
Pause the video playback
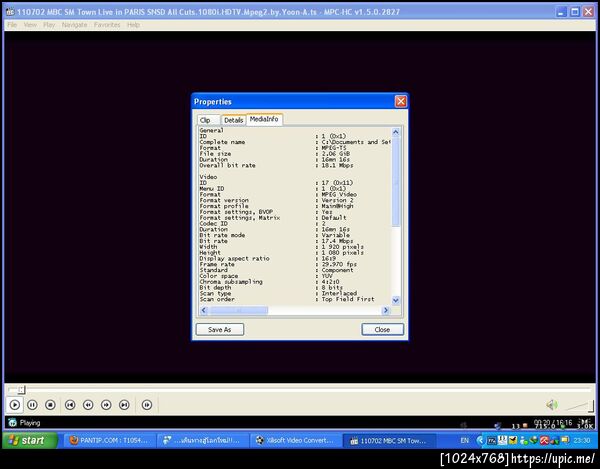click(33, 404)
